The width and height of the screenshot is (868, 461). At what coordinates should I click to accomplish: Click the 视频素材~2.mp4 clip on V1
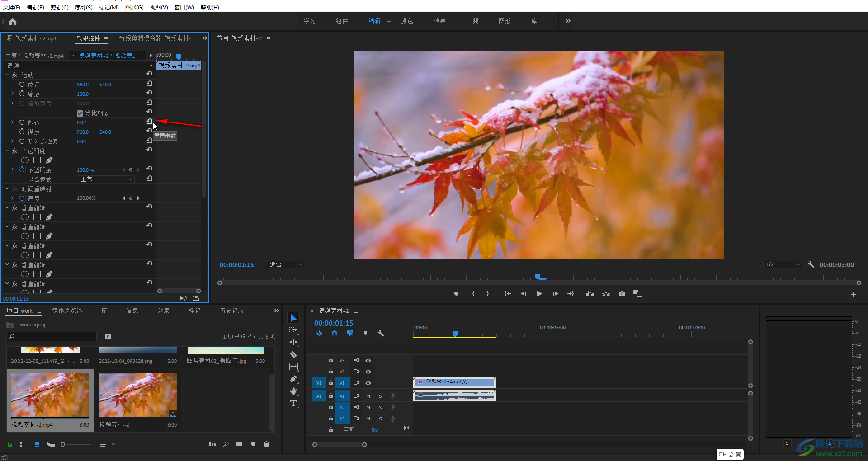(455, 382)
